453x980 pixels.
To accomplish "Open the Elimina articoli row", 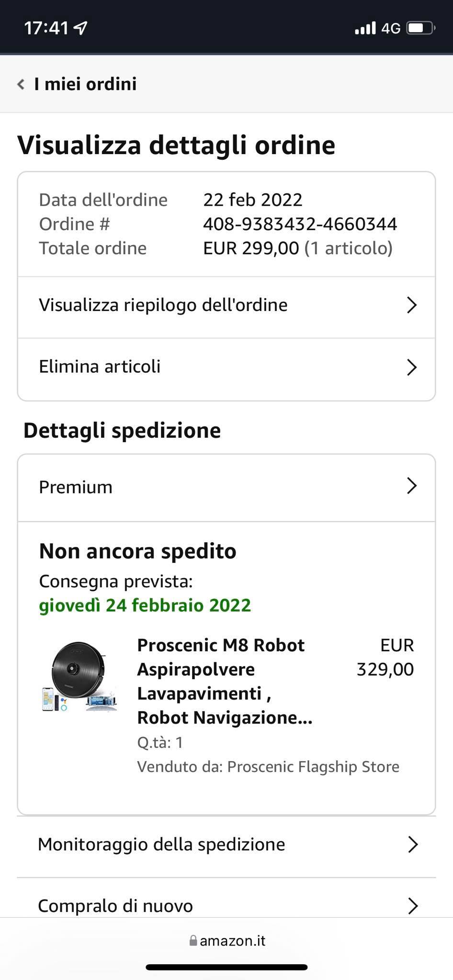I will 226,367.
